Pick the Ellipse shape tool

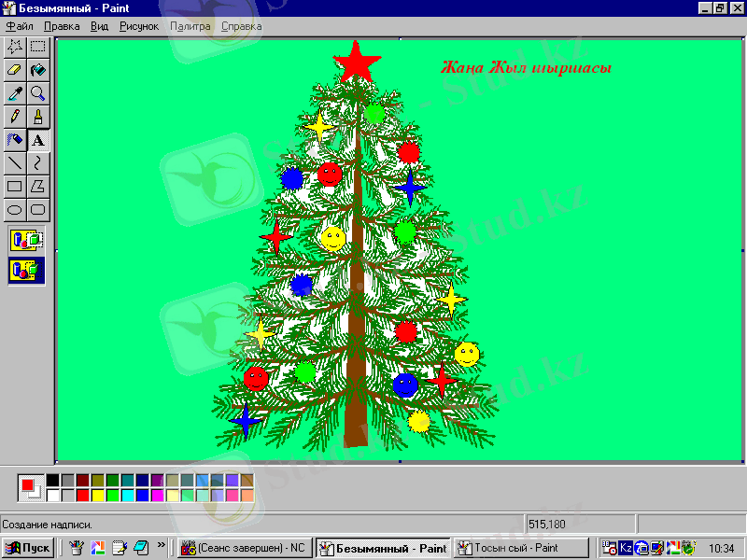15,210
